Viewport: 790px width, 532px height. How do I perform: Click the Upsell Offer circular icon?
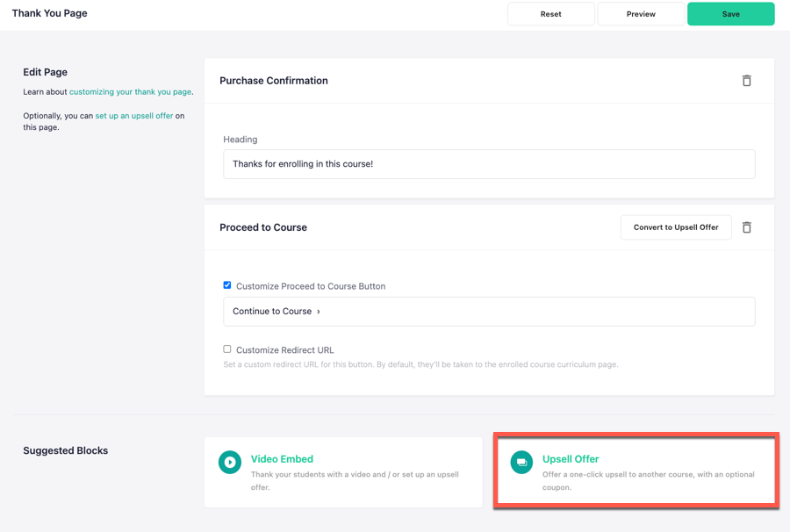(x=521, y=462)
